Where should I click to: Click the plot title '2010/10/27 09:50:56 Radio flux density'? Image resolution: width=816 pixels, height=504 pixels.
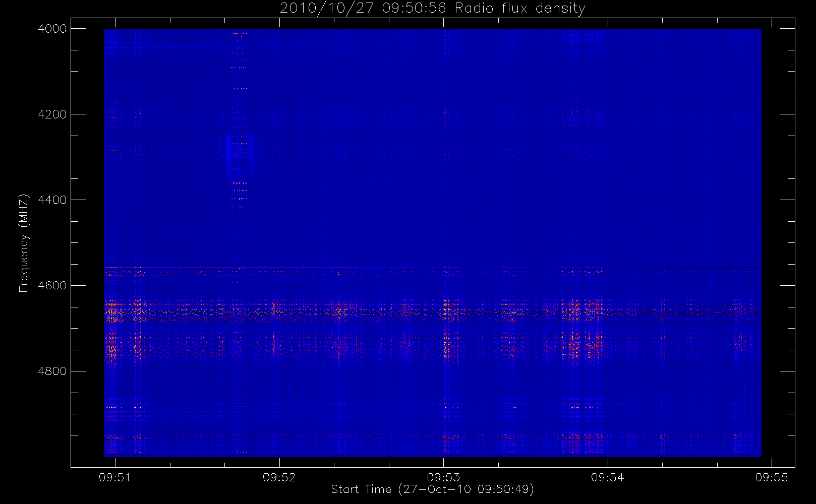pyautogui.click(x=433, y=9)
